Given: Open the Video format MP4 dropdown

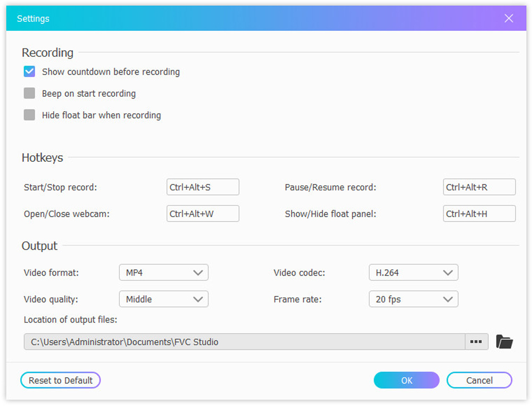Looking at the screenshot, I should 163,272.
